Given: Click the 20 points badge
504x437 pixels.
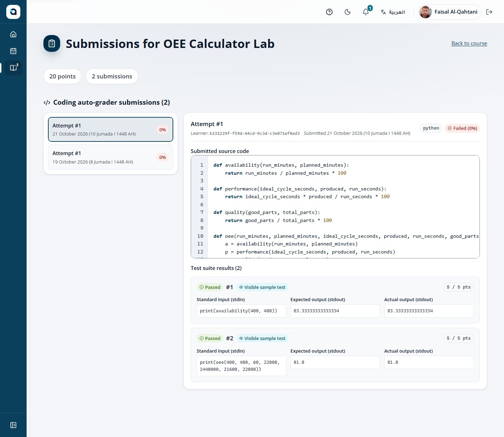Looking at the screenshot, I should pyautogui.click(x=62, y=76).
